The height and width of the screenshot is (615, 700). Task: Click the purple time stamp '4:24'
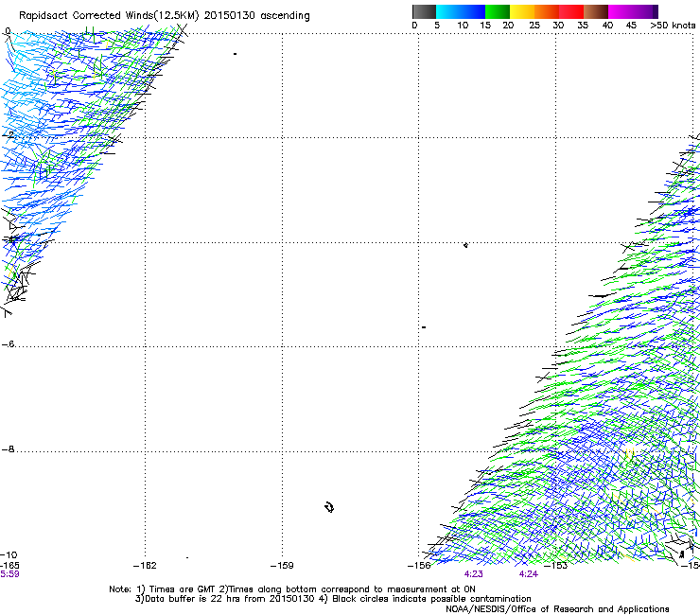pos(529,574)
